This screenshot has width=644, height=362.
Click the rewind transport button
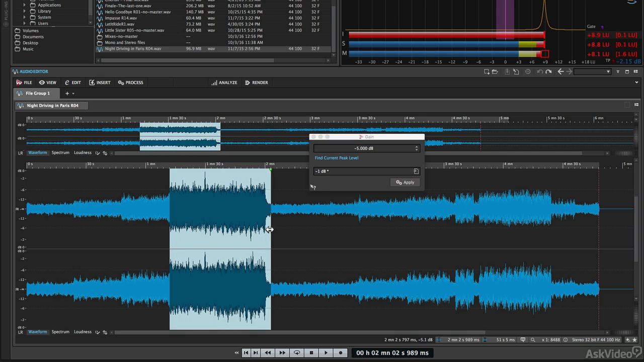point(268,353)
